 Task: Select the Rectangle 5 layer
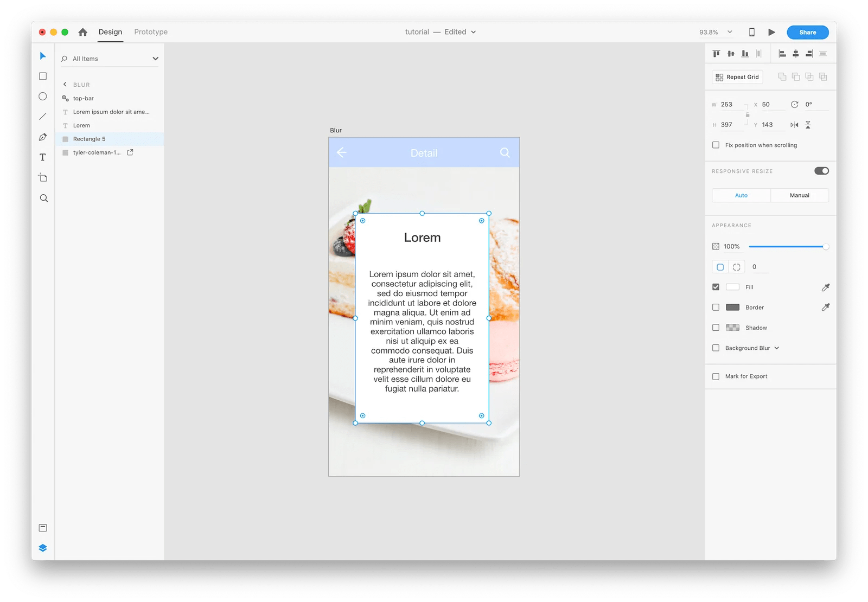pyautogui.click(x=110, y=139)
